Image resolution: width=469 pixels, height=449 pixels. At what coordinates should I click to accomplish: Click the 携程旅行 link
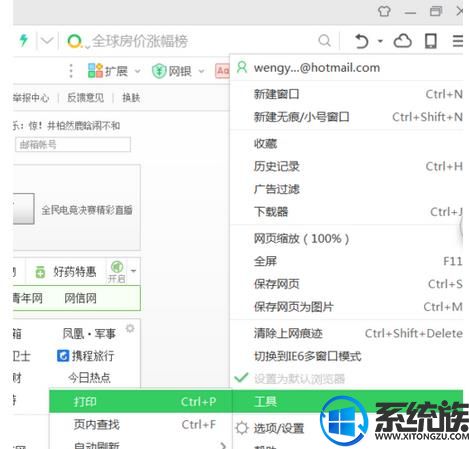pos(93,356)
